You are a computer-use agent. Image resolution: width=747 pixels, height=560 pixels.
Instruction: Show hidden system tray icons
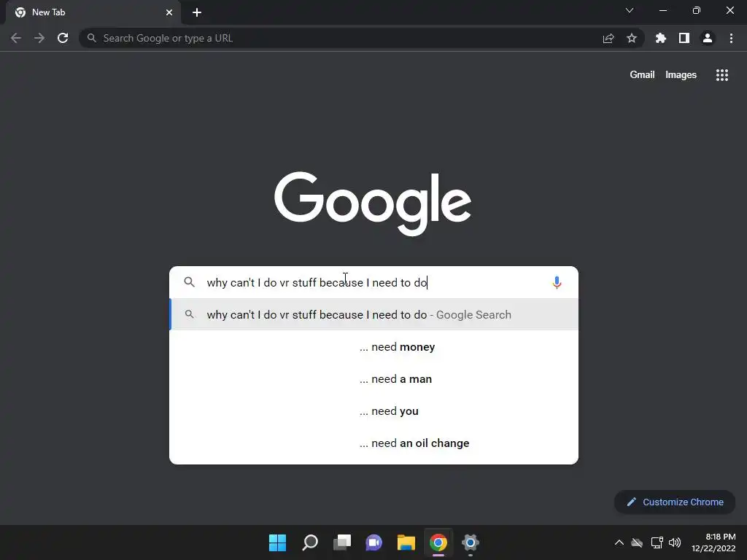(x=619, y=542)
